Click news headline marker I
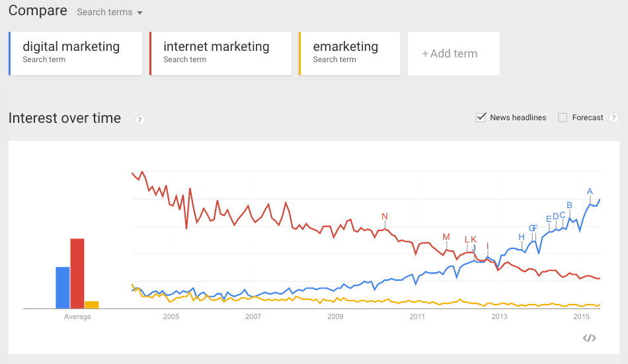Viewport: 628px width, 364px height. point(488,246)
